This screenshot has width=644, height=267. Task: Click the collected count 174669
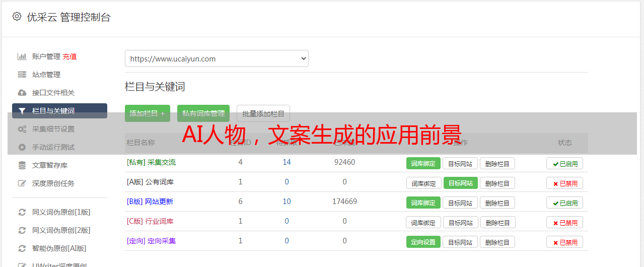344,202
